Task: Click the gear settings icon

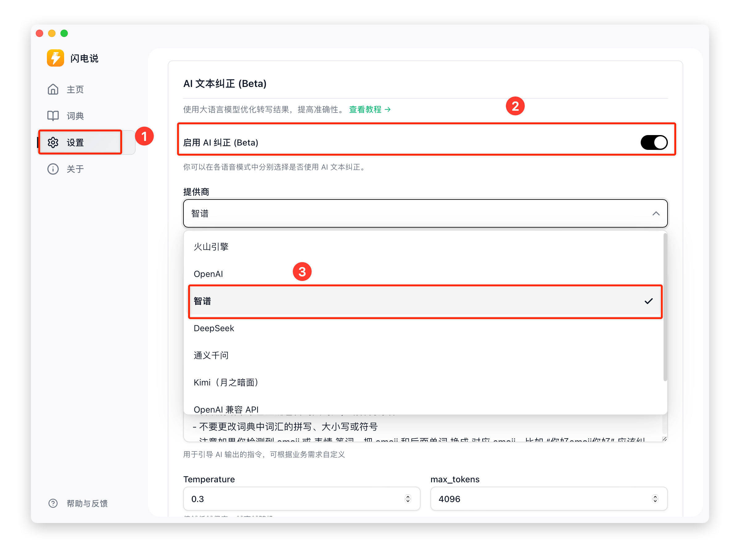Action: 53,142
